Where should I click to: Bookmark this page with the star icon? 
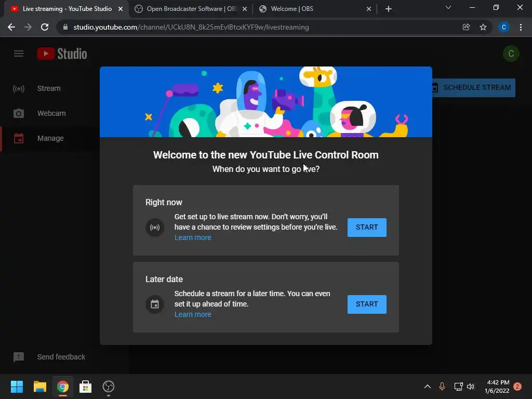(483, 27)
